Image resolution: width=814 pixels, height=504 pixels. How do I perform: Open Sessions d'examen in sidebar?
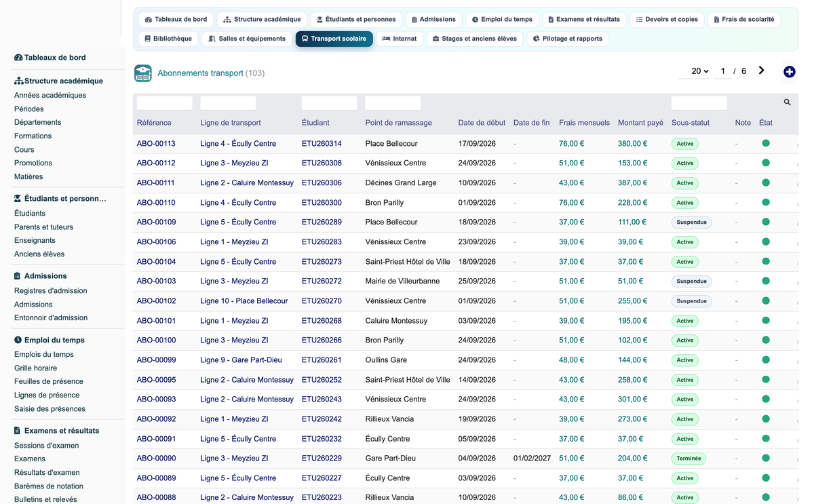pos(46,446)
